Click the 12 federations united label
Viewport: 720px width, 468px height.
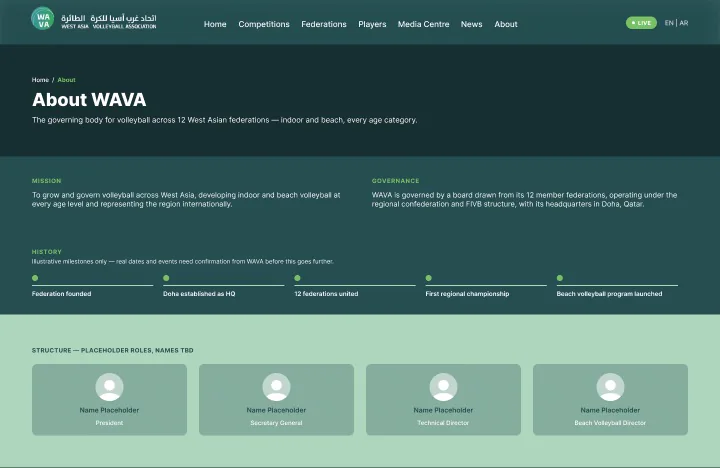[326, 294]
